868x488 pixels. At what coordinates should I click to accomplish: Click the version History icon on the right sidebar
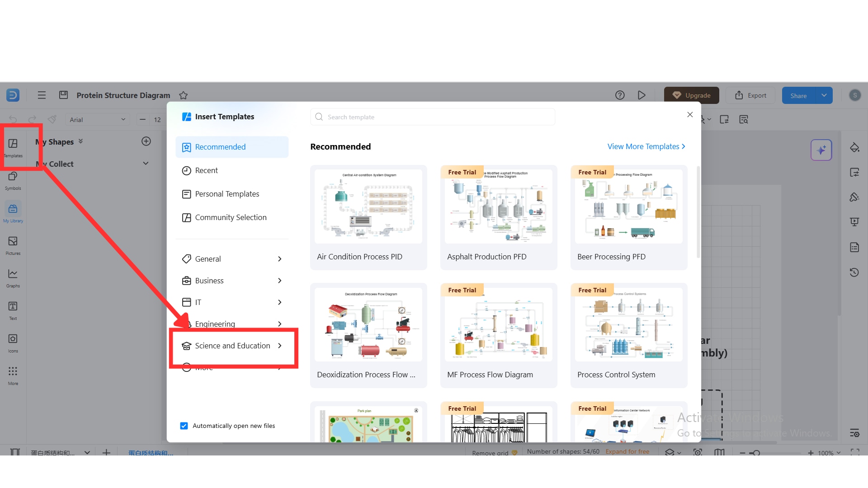854,272
